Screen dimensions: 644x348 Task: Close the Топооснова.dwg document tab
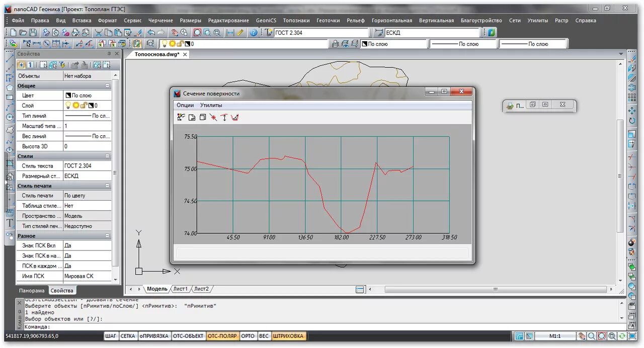[x=185, y=54]
